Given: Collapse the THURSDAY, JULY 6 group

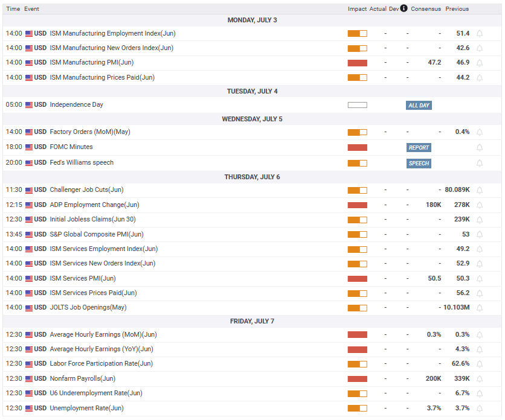Looking at the screenshot, I should 252,176.
